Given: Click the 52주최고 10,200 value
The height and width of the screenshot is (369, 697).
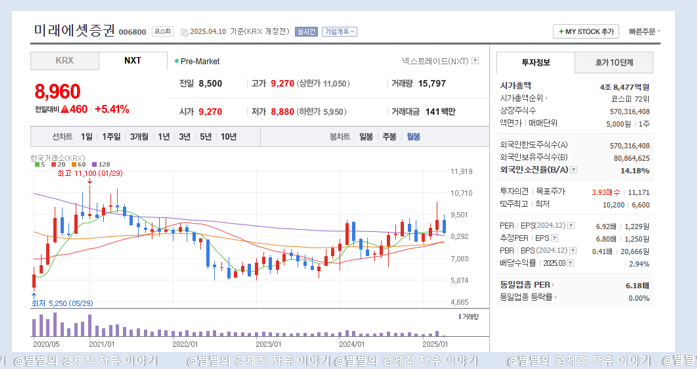Looking at the screenshot, I should 613,205.
